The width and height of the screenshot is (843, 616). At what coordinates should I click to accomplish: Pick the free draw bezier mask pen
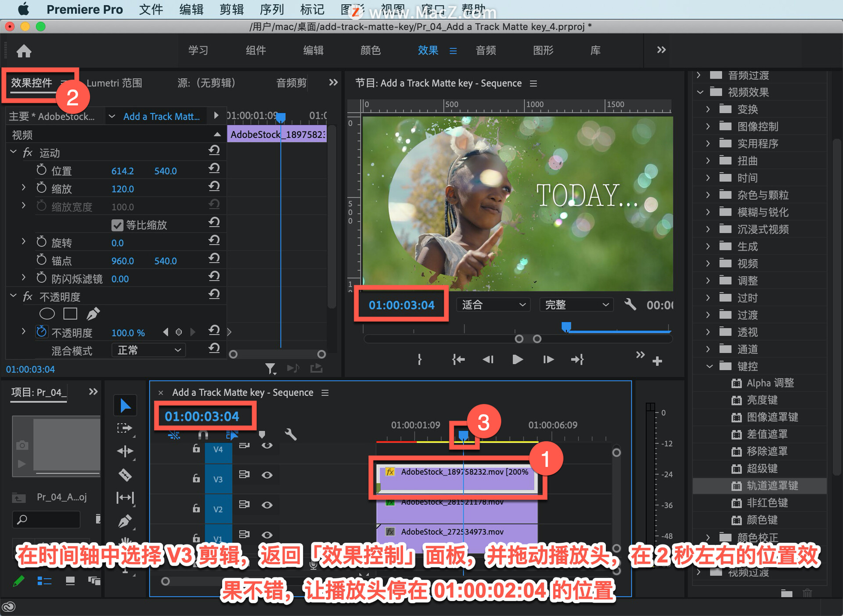click(93, 314)
